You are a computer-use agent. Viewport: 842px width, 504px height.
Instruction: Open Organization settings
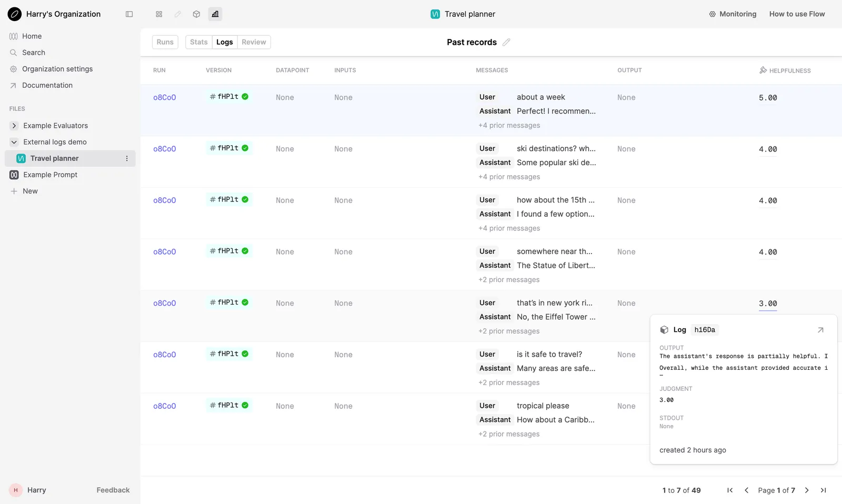(x=57, y=69)
